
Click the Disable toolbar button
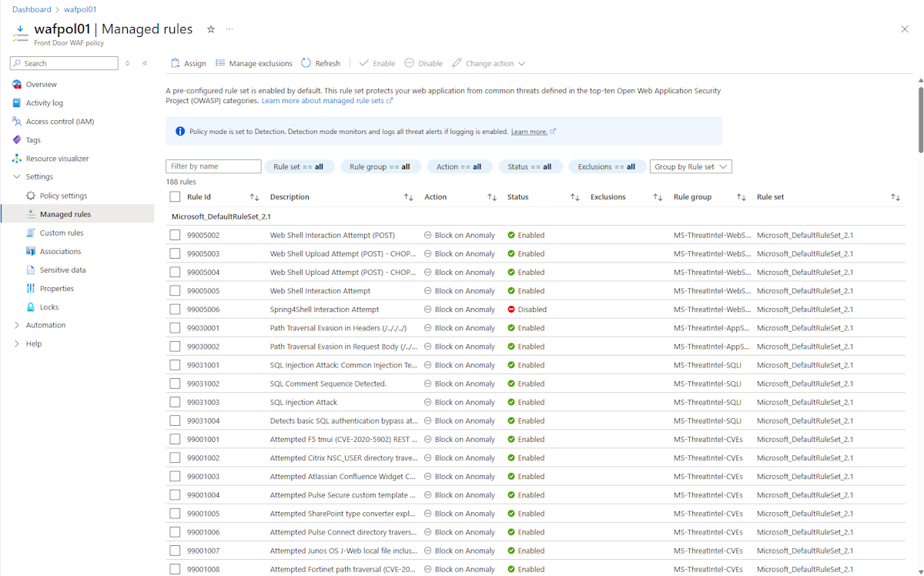coord(423,63)
